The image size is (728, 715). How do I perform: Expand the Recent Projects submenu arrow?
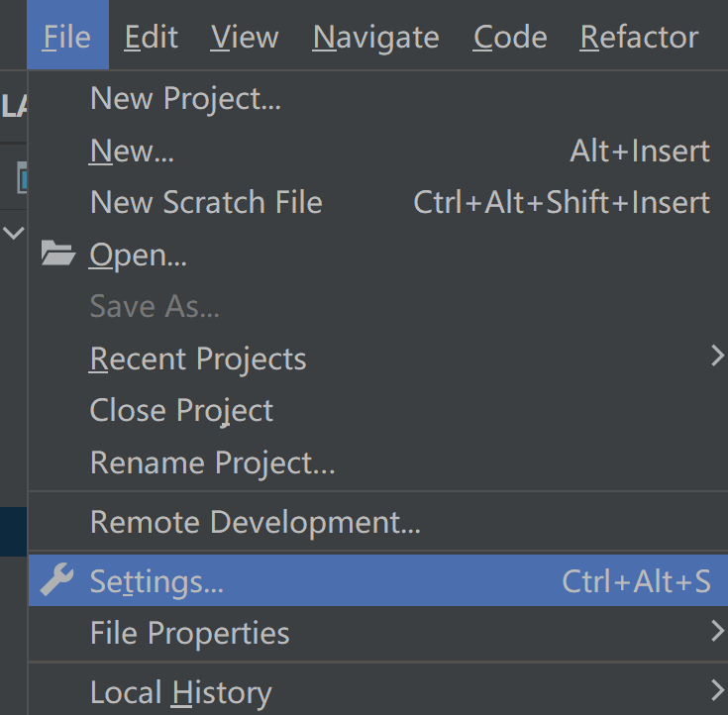click(718, 357)
